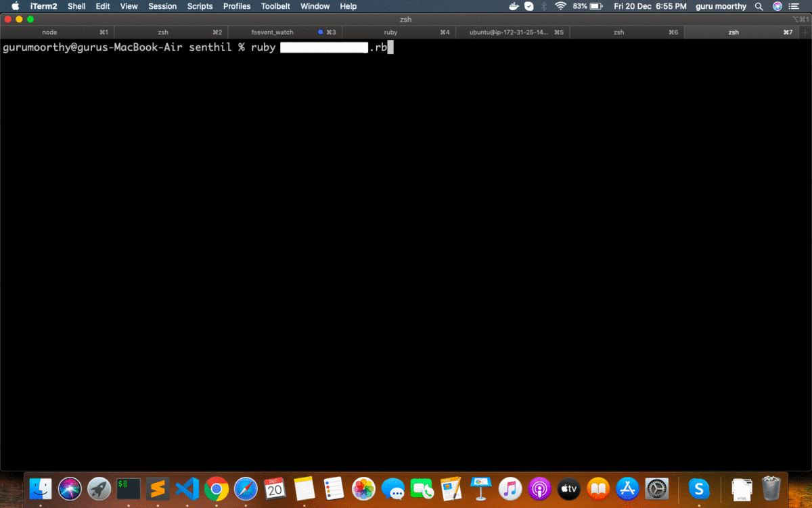Open Messages from the dock

[393, 488]
